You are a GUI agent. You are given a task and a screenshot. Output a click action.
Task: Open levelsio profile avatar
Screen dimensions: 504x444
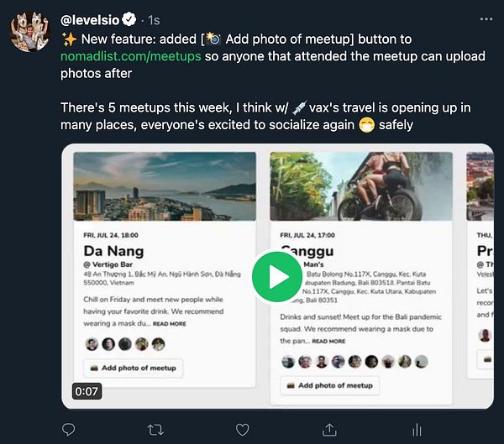30,32
